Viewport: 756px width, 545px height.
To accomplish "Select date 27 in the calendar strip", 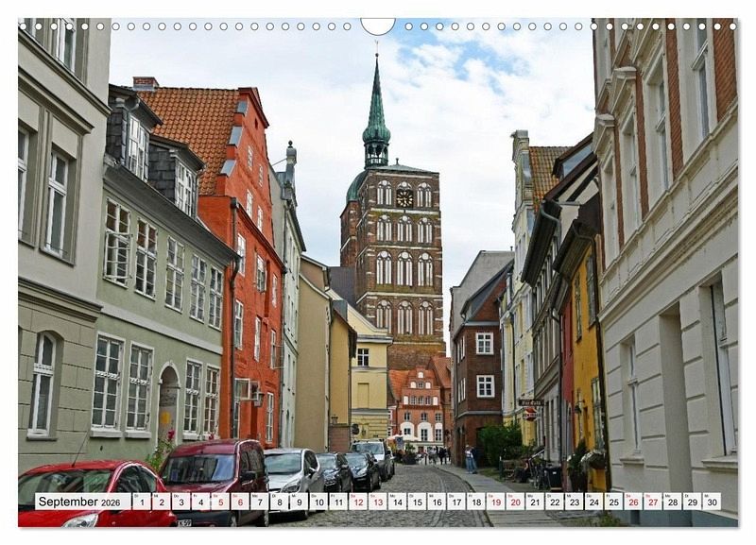I will (x=653, y=502).
